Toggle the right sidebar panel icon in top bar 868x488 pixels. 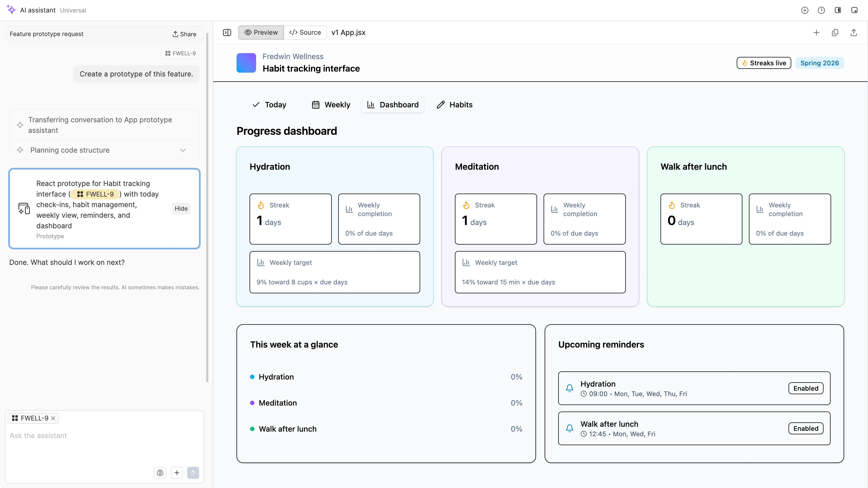(838, 10)
